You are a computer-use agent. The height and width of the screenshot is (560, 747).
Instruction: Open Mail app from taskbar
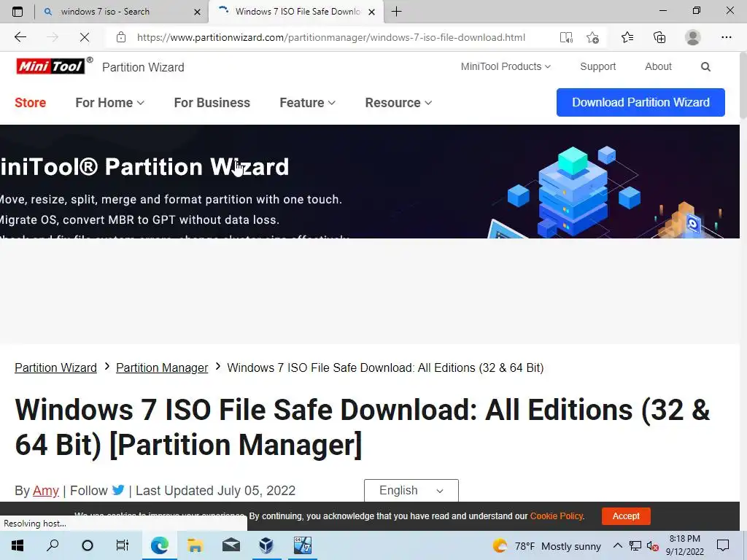pos(231,545)
